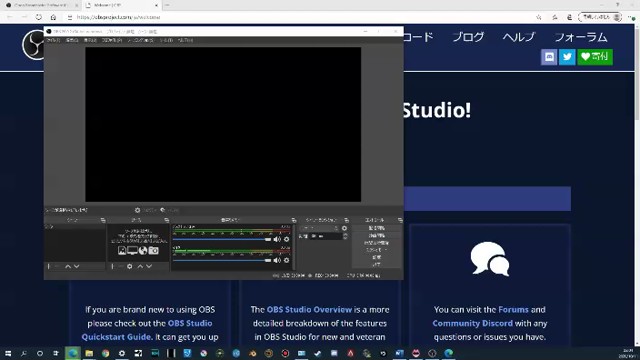The height and width of the screenshot is (360, 640).
Task: Move scene down arrow in Scenes panel
Action: 76,267
